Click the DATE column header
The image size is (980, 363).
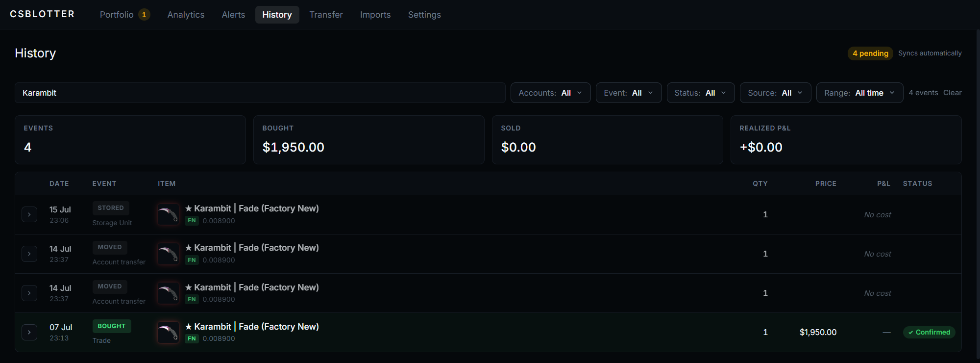[x=59, y=183]
